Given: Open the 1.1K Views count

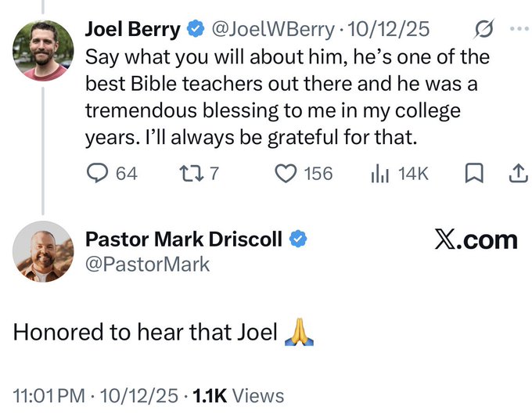Looking at the screenshot, I should [238, 396].
